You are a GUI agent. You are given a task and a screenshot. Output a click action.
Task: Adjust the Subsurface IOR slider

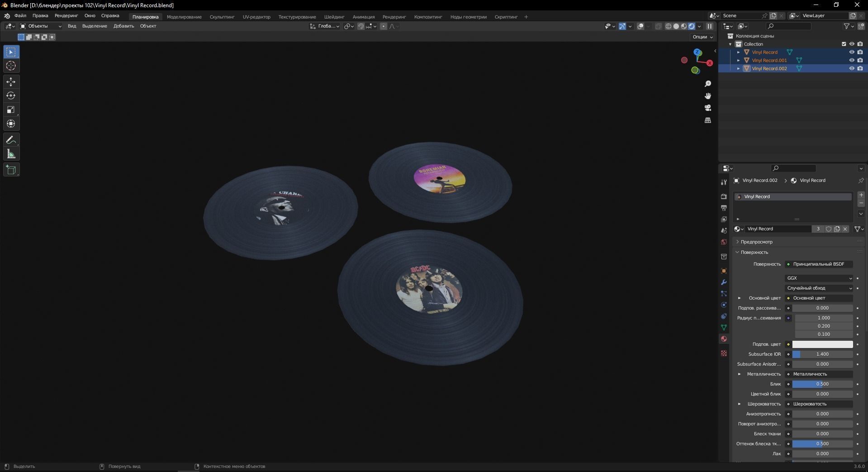coord(822,354)
